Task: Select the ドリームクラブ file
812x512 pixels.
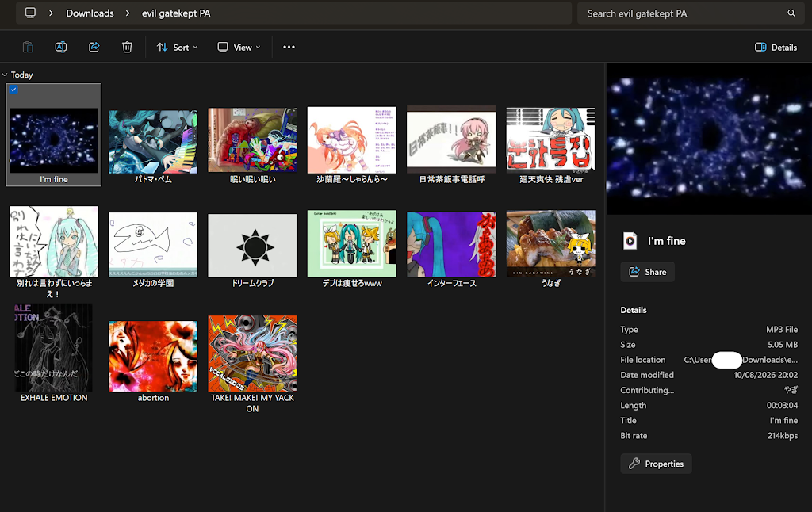Action: [253, 250]
